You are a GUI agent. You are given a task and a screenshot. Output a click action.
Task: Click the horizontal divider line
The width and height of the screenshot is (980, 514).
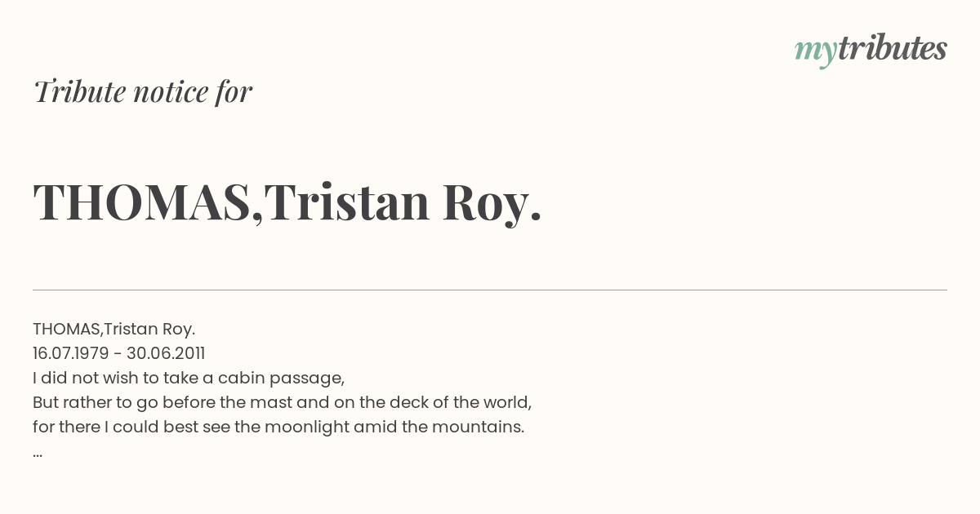pos(490,290)
